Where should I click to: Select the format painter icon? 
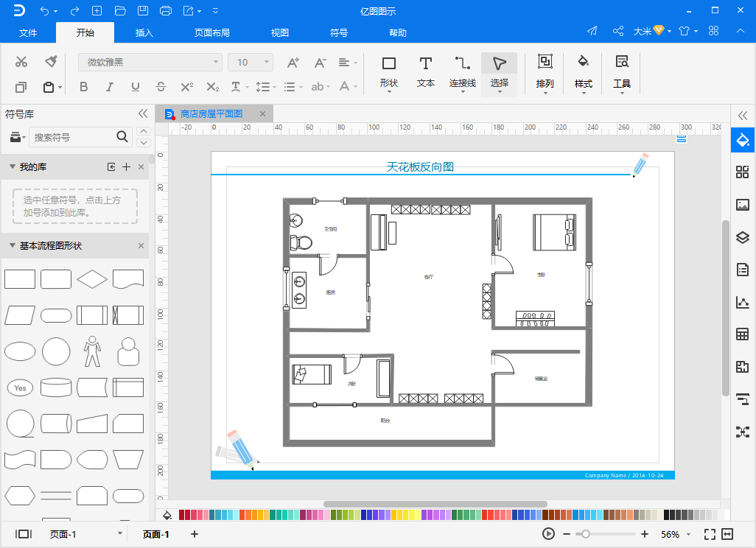pos(51,61)
